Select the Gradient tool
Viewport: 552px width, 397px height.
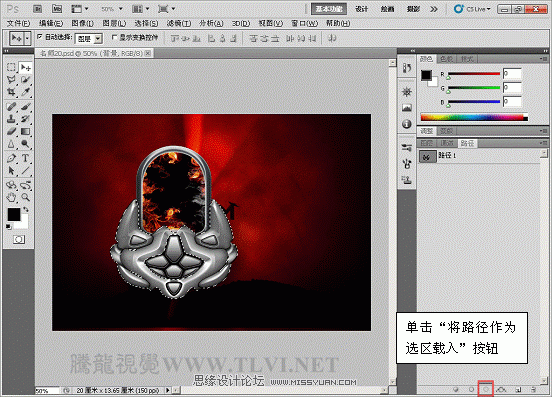(x=25, y=131)
